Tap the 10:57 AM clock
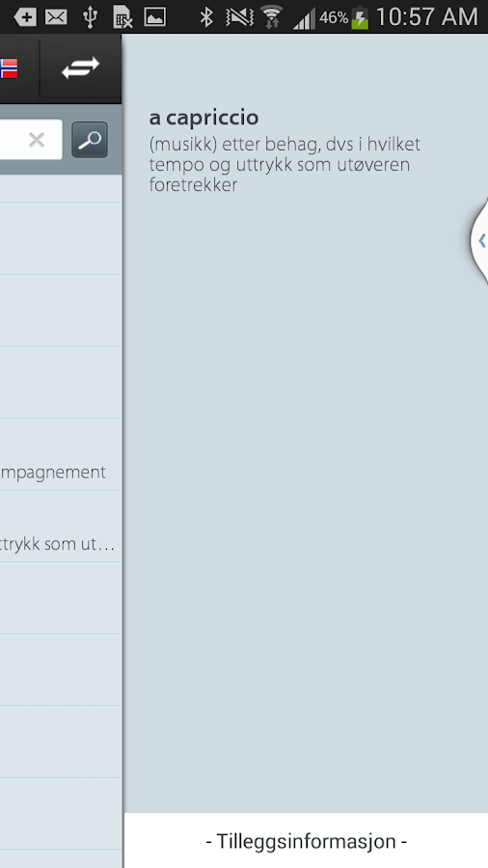 (x=426, y=17)
